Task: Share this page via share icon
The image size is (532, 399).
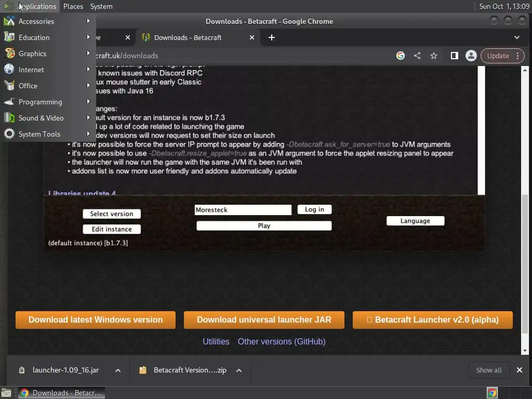Action: [x=417, y=56]
